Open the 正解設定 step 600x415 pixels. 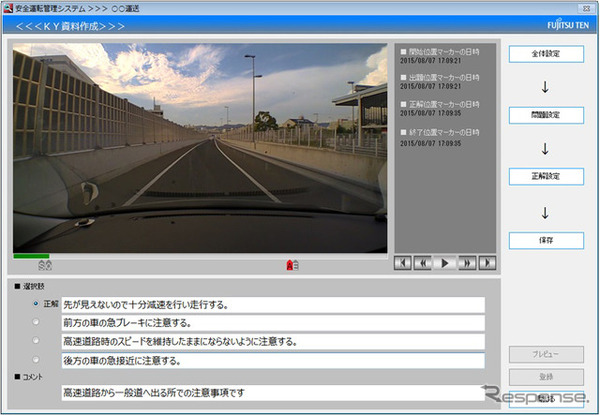[x=546, y=176]
